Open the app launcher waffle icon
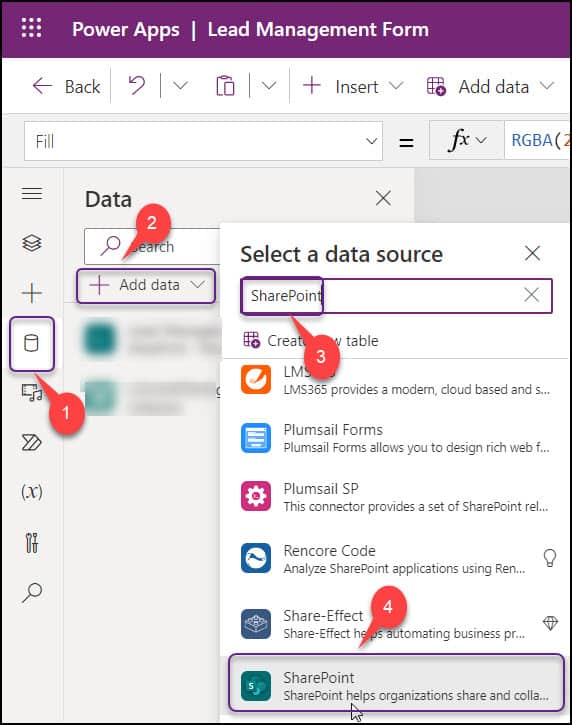 [x=31, y=28]
